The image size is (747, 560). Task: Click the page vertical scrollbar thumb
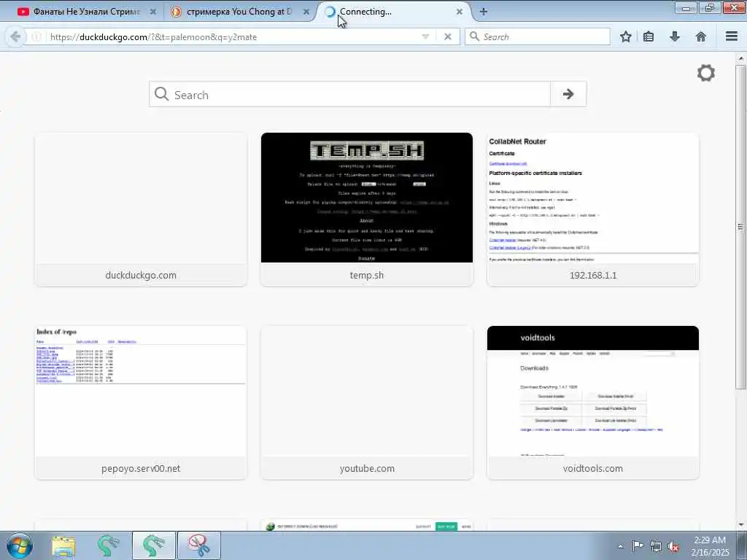coord(740,227)
